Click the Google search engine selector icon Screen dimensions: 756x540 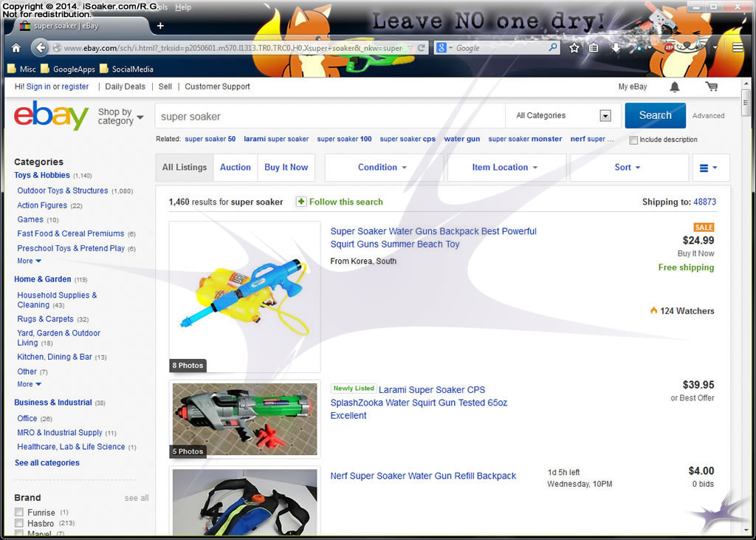444,48
